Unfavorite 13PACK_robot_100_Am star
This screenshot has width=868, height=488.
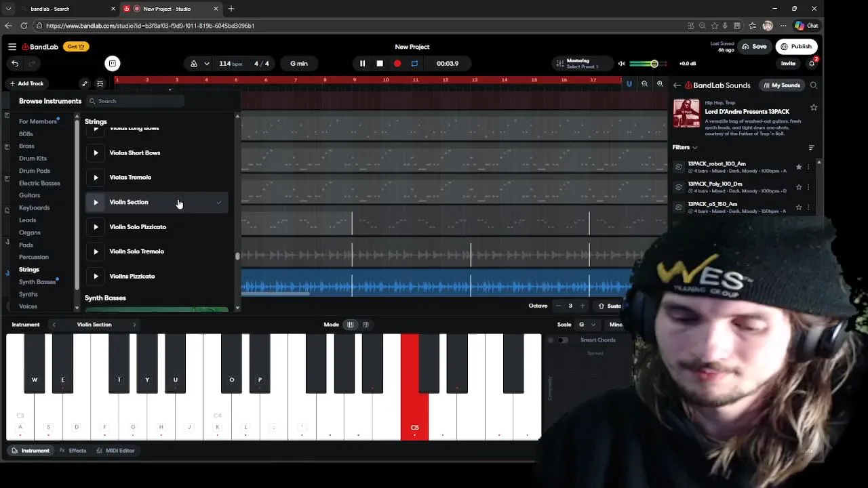(799, 167)
